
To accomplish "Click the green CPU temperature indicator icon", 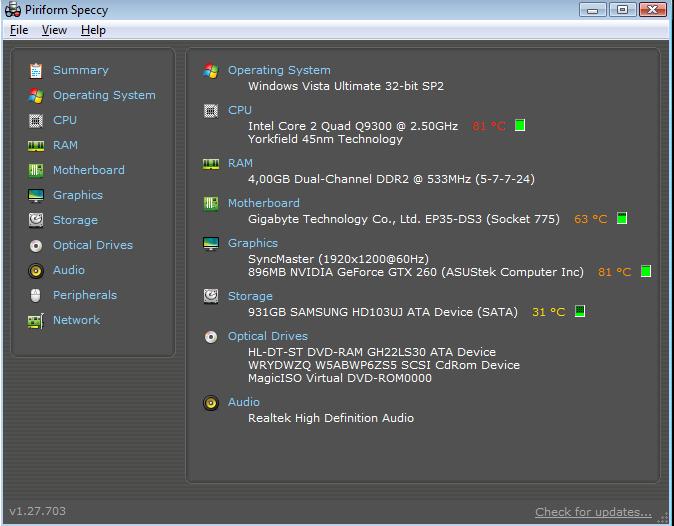I will point(520,125).
